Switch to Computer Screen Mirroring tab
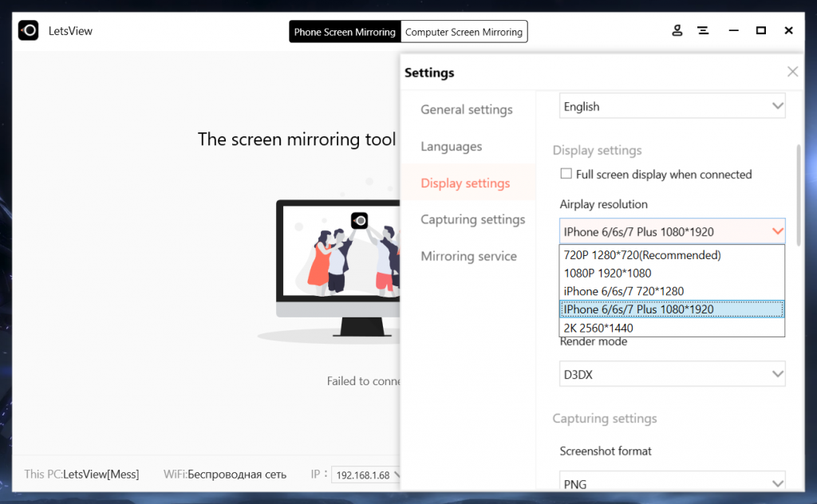Image resolution: width=817 pixels, height=504 pixels. [x=464, y=32]
